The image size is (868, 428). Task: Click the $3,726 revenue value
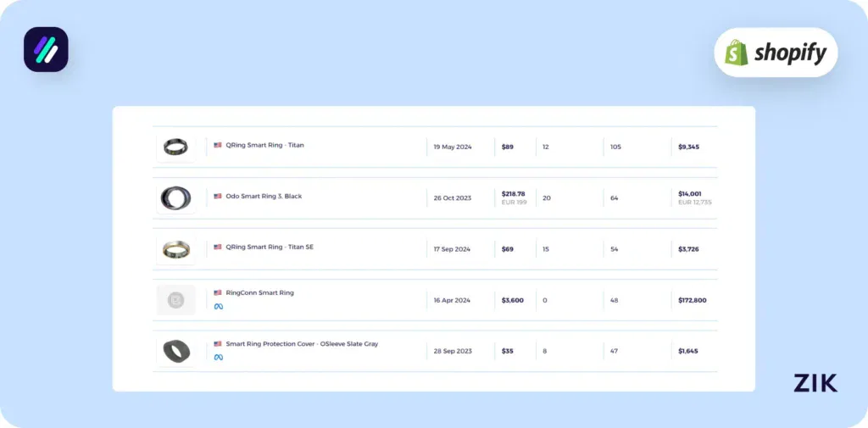[x=688, y=249]
